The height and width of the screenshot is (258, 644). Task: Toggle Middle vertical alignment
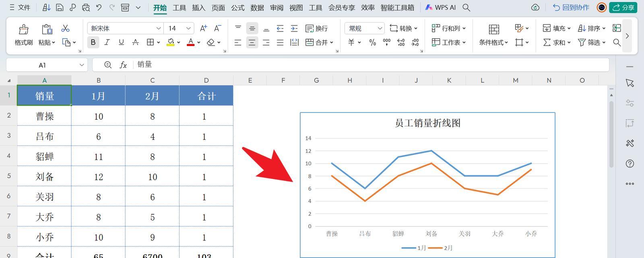(x=252, y=28)
